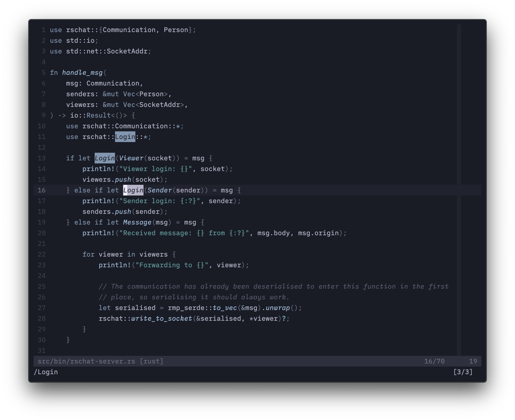
Task: Click the vertical scrollbar column at right
Action: pos(459,153)
